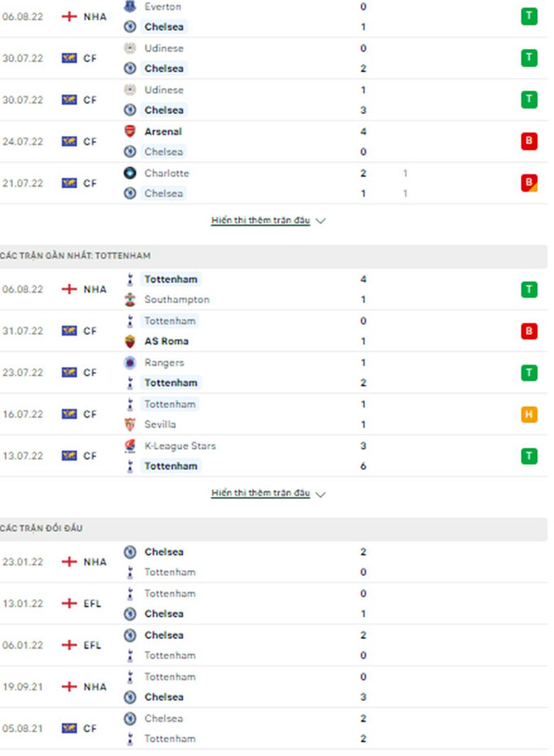Expand more Tottenham matches with the chevron

click(320, 494)
